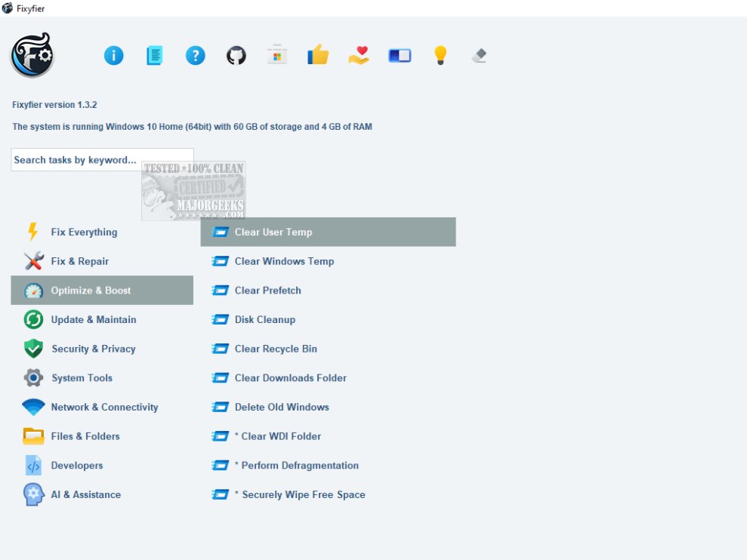The image size is (747, 560).
Task: Open AI & Assistance category
Action: pos(102,494)
